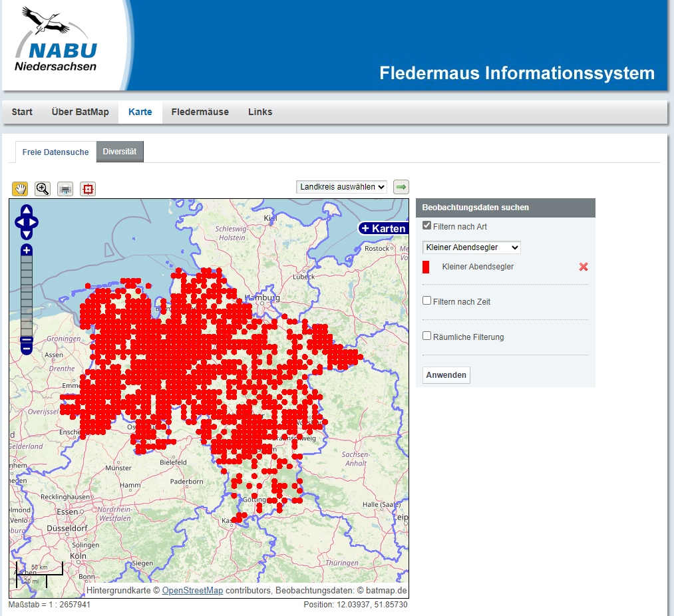The image size is (674, 616).
Task: Select the red target selection tool
Action: click(88, 189)
